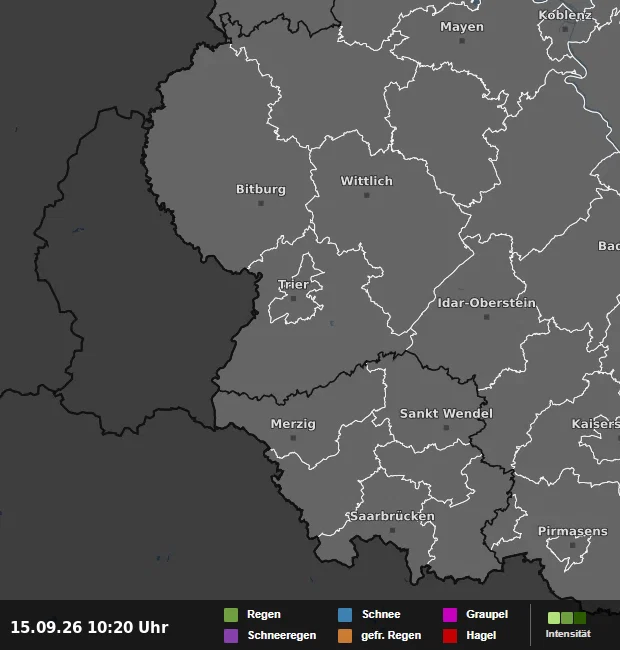620x650 pixels.
Task: Click the Pirmasens city label
Action: [573, 531]
